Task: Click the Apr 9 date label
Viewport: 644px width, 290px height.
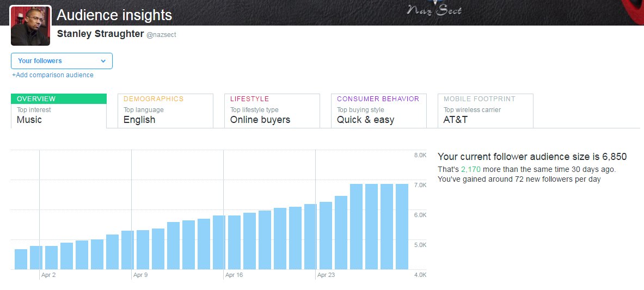Action: pos(140,275)
